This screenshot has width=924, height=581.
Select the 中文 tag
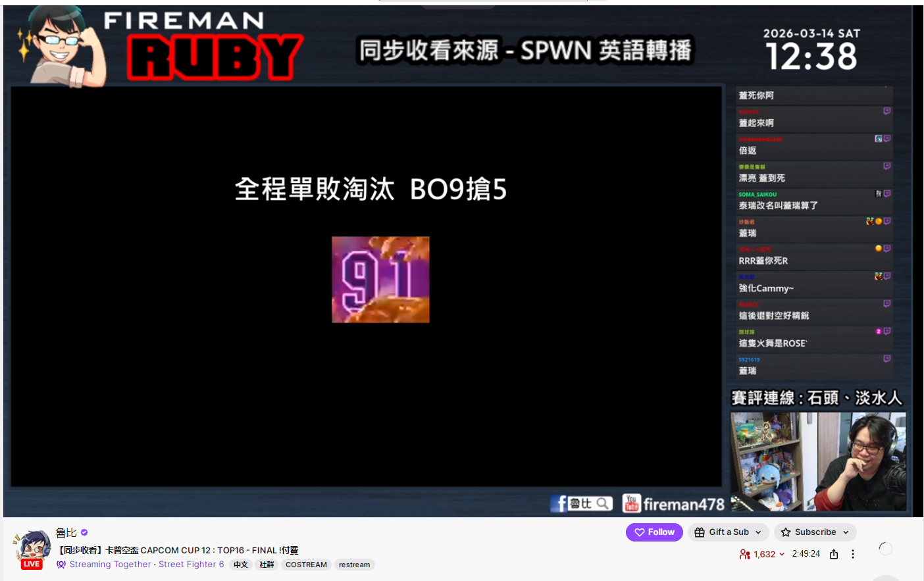(x=241, y=565)
